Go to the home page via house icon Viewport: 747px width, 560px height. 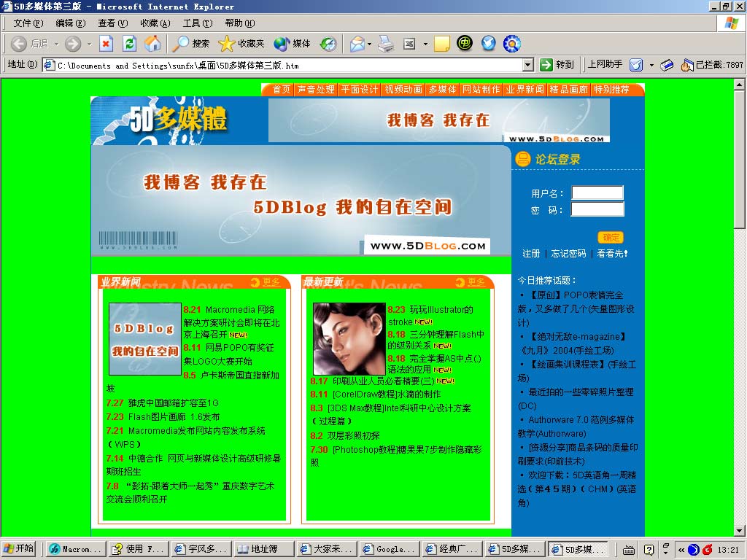[x=152, y=44]
